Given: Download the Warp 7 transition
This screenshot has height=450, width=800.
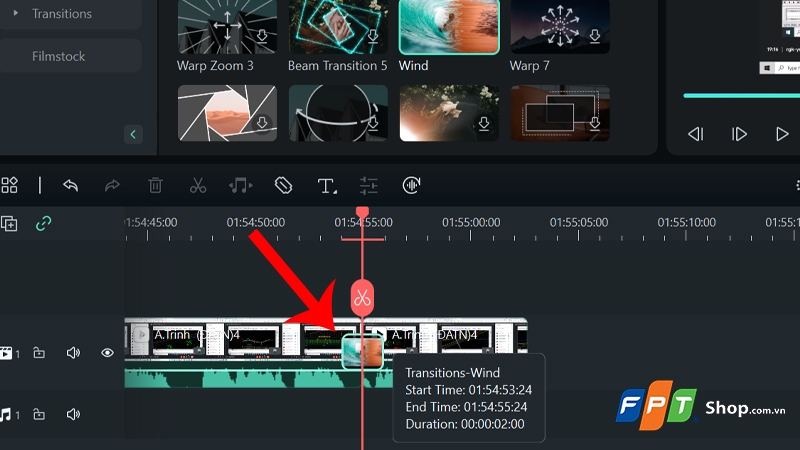Looking at the screenshot, I should coord(595,36).
